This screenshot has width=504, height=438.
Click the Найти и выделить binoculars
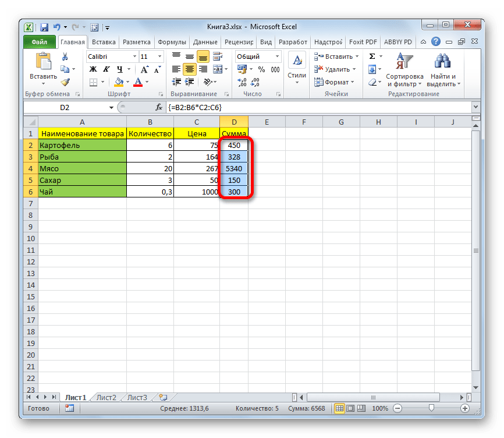443,70
